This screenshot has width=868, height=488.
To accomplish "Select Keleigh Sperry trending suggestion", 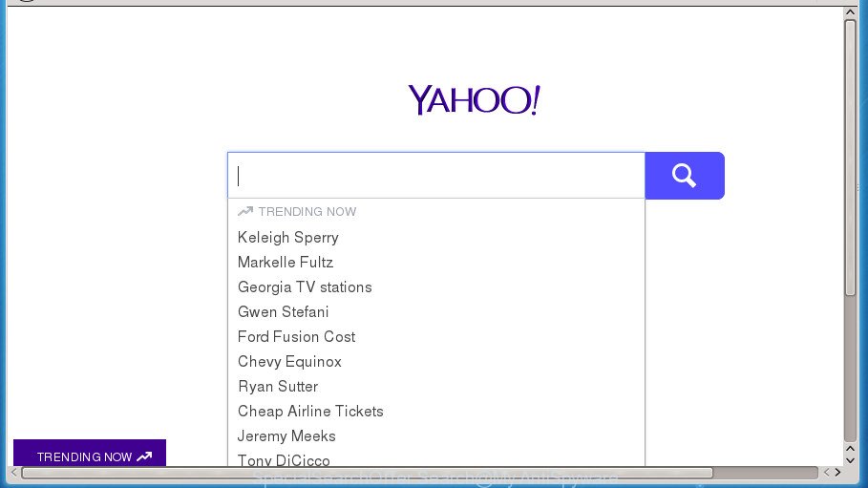I will [287, 238].
